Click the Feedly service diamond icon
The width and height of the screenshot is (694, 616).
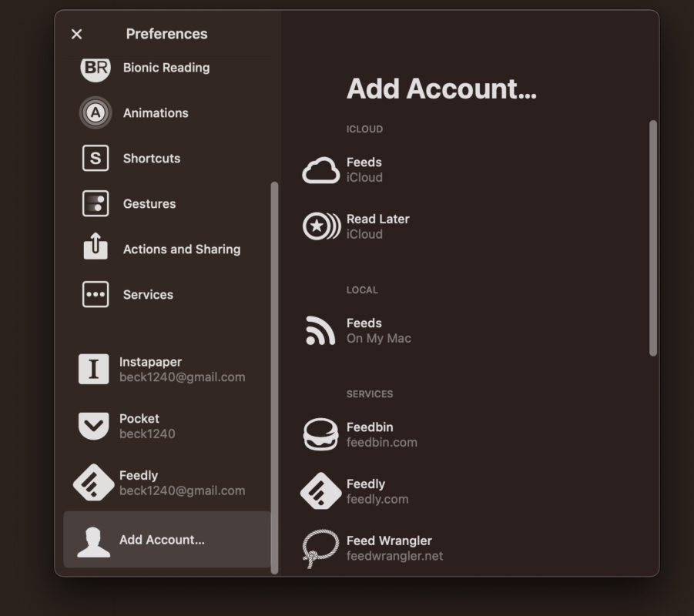pyautogui.click(x=321, y=490)
